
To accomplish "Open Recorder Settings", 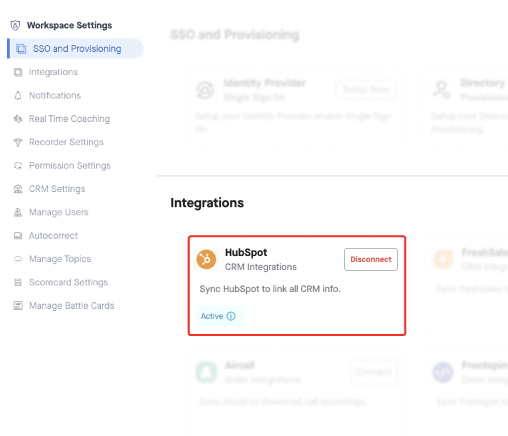I will pyautogui.click(x=66, y=142).
